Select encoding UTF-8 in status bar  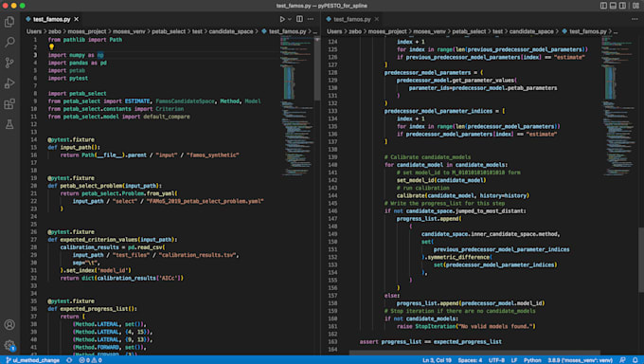[496, 360]
